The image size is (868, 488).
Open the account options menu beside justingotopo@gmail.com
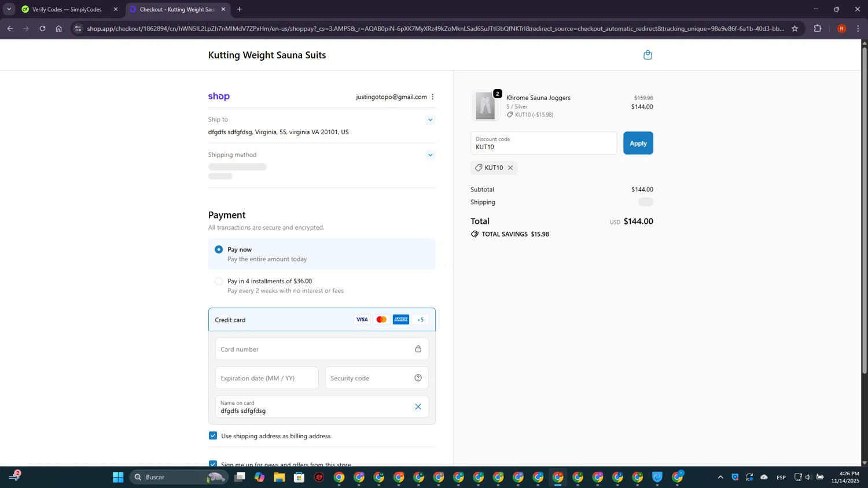[x=433, y=97]
